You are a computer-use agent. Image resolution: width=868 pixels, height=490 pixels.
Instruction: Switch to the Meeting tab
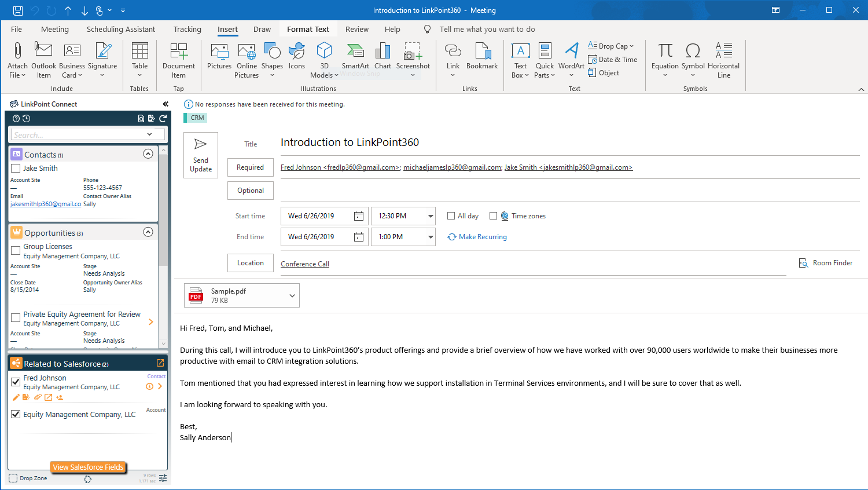[55, 30]
